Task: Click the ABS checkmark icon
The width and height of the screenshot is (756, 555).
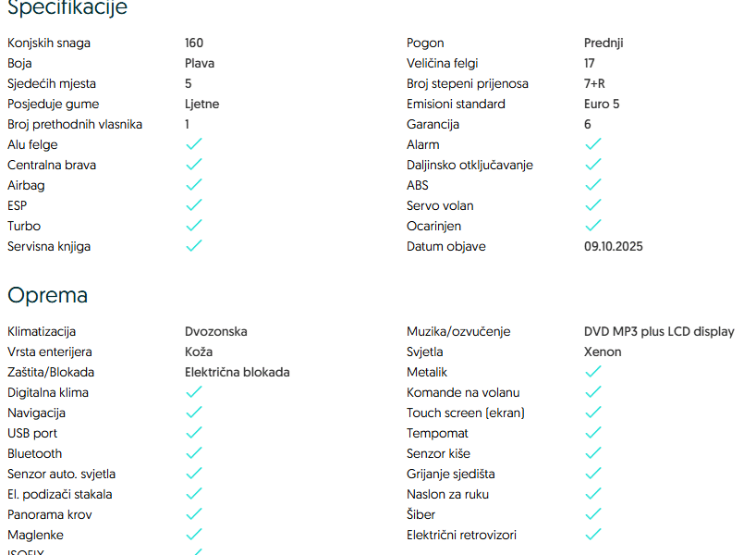Action: click(x=592, y=185)
